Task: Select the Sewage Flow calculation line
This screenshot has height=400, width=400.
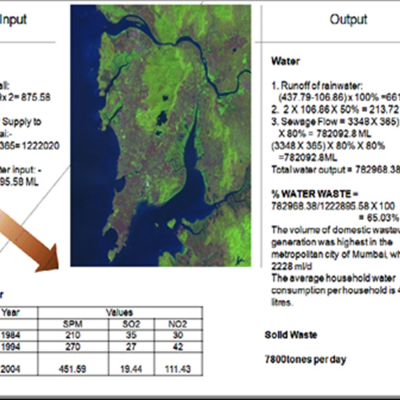Action: click(x=335, y=121)
